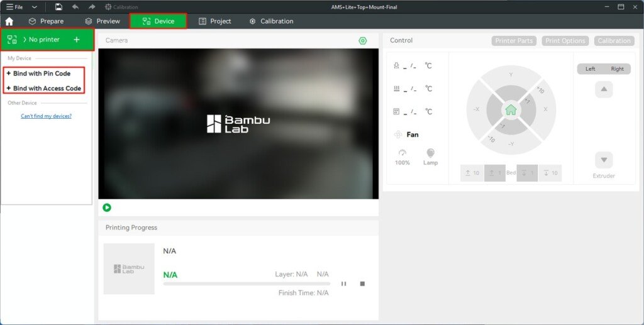Open the Project tab
This screenshot has width=644, height=325.
point(215,21)
